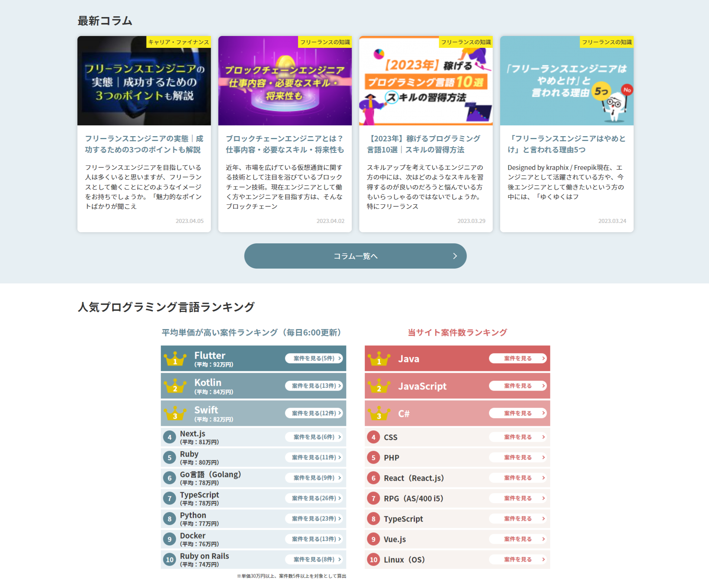This screenshot has width=709, height=588.
Task: Click the rank 3 crown beside C#
Action: tap(379, 413)
